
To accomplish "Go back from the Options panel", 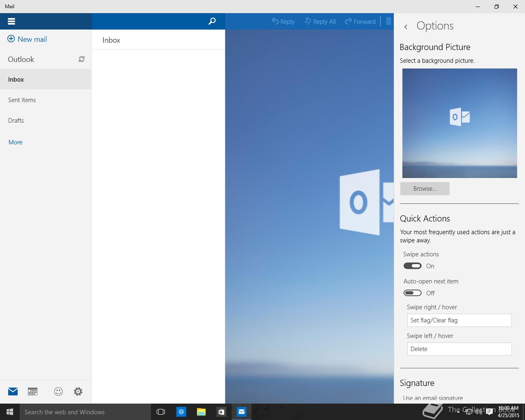I will (x=406, y=27).
